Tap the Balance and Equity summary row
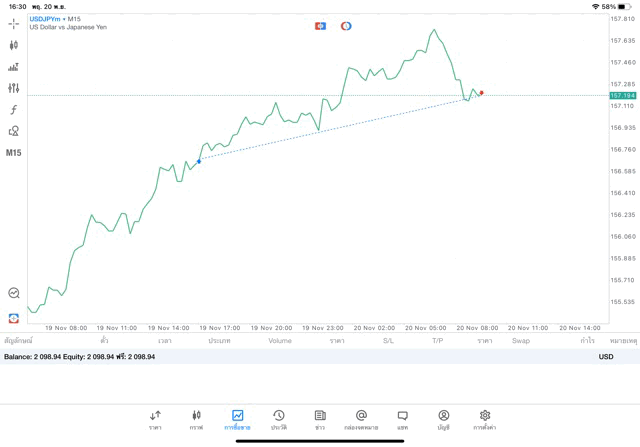The image size is (640, 447). pos(80,356)
